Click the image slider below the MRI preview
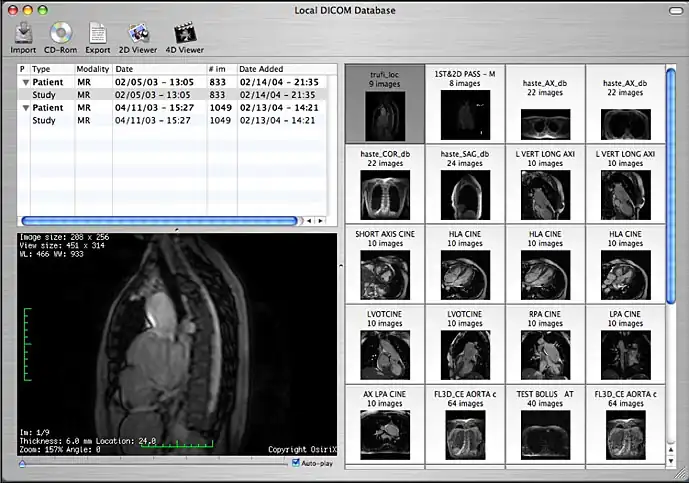Image resolution: width=689 pixels, height=483 pixels. 150,463
